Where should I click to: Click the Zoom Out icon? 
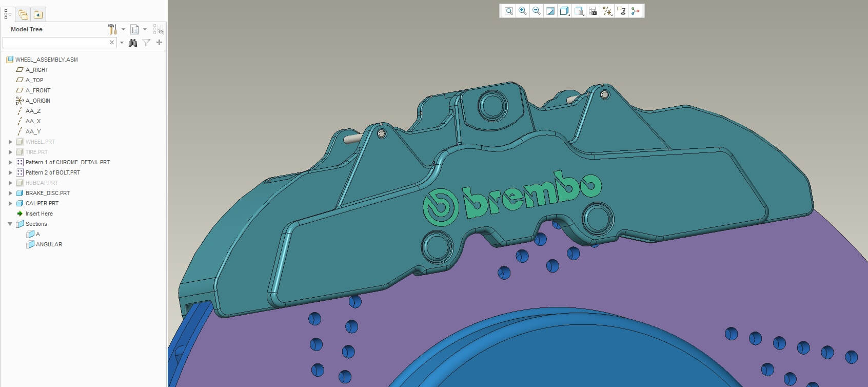[537, 11]
